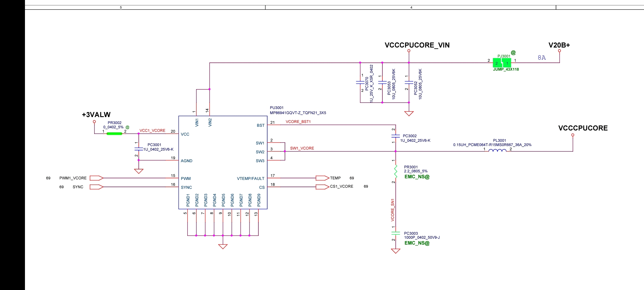Click the VCCCPUCORE_VIN net label
The image size is (644, 290).
(x=417, y=45)
